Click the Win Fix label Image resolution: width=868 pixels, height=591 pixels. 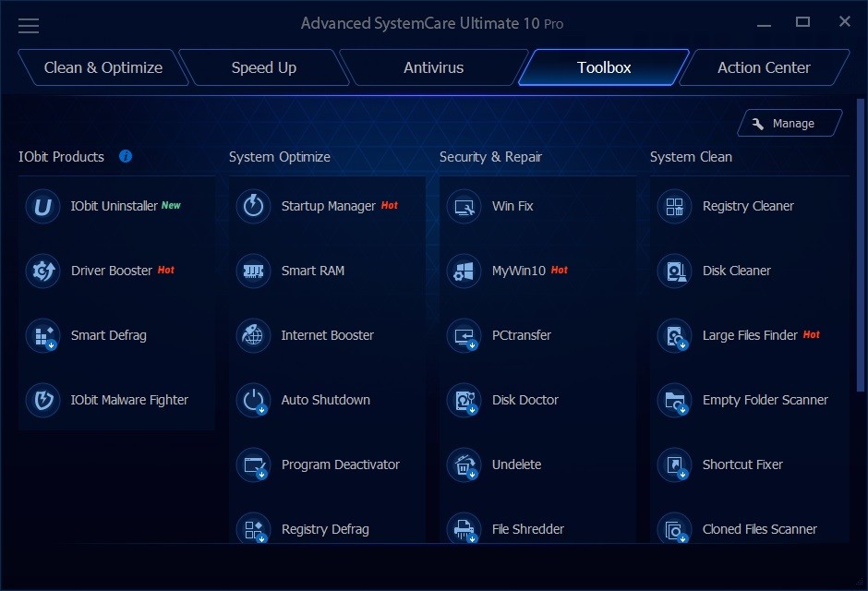point(512,207)
